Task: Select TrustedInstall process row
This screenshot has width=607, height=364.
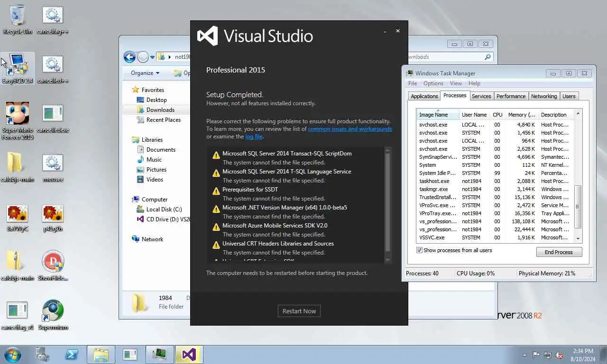Action: 495,197
